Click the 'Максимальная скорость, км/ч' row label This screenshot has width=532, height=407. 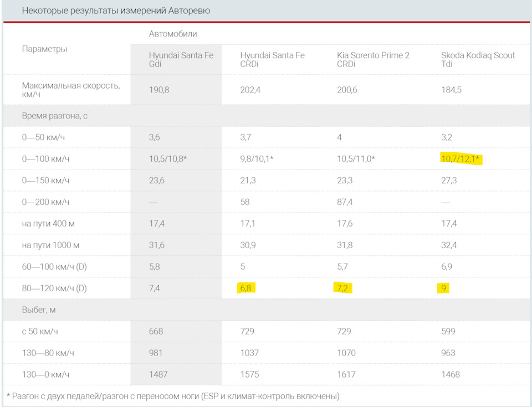tap(71, 90)
